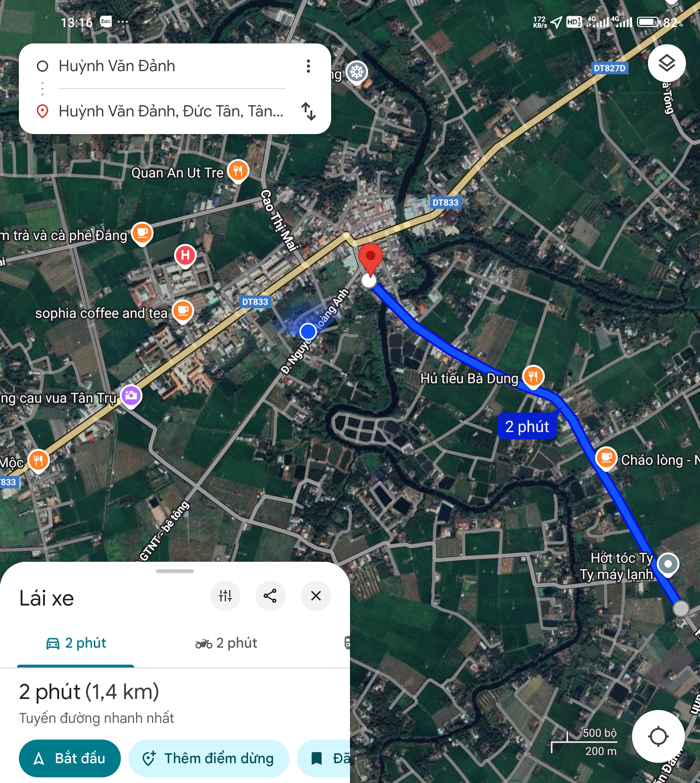
Task: Swap start and destination arrows
Action: (308, 111)
